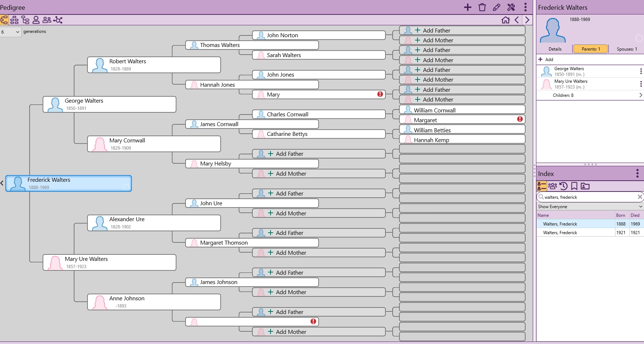Click the Frederick Walters silhouette in side panel
This screenshot has height=344, width=644.
[x=553, y=31]
